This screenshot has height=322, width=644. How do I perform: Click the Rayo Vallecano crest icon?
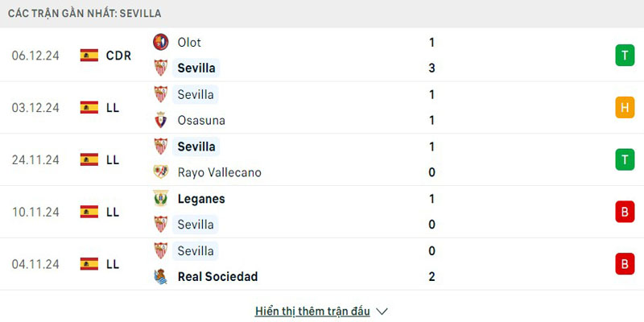(161, 172)
